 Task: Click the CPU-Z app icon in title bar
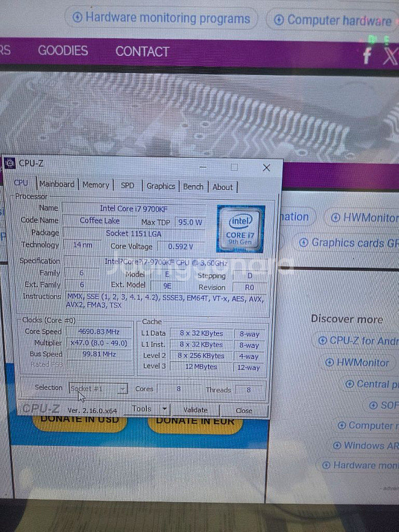coord(10,163)
